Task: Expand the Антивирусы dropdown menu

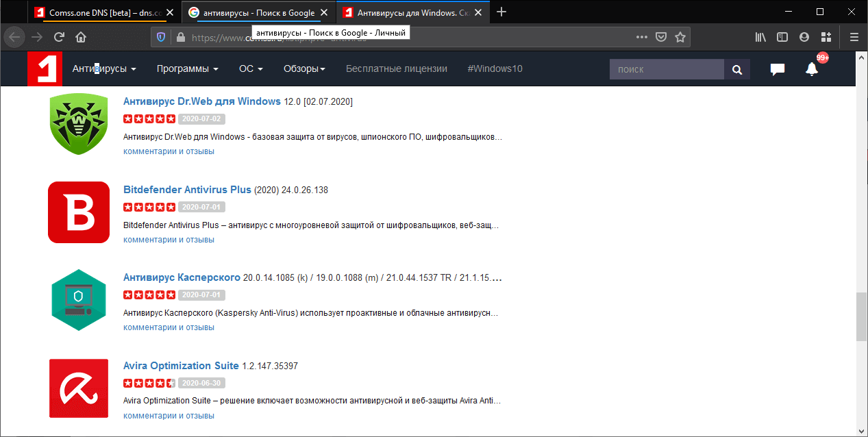Action: [x=104, y=68]
